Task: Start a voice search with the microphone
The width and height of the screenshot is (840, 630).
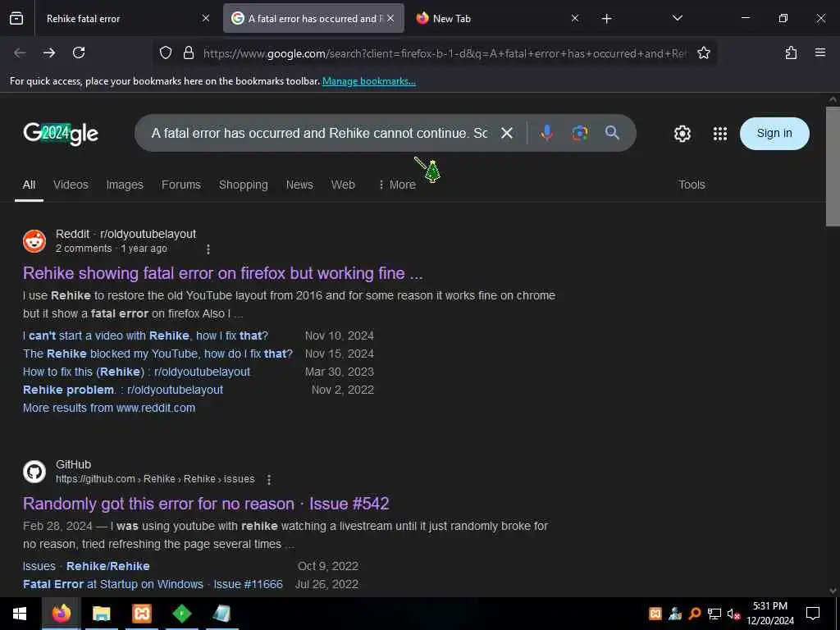Action: point(546,133)
